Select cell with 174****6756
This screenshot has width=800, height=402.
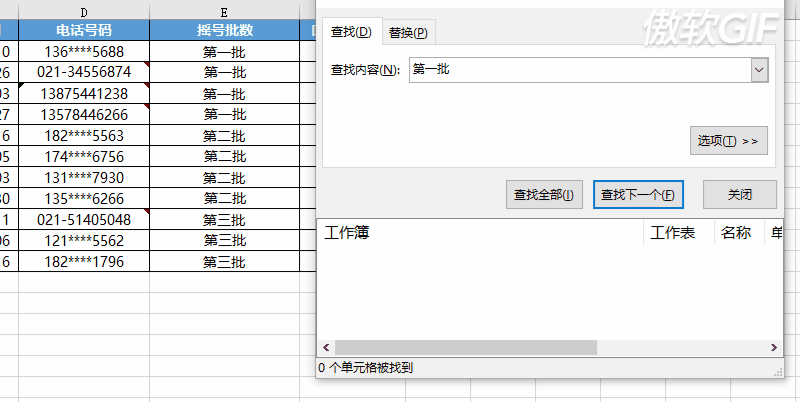click(x=84, y=157)
